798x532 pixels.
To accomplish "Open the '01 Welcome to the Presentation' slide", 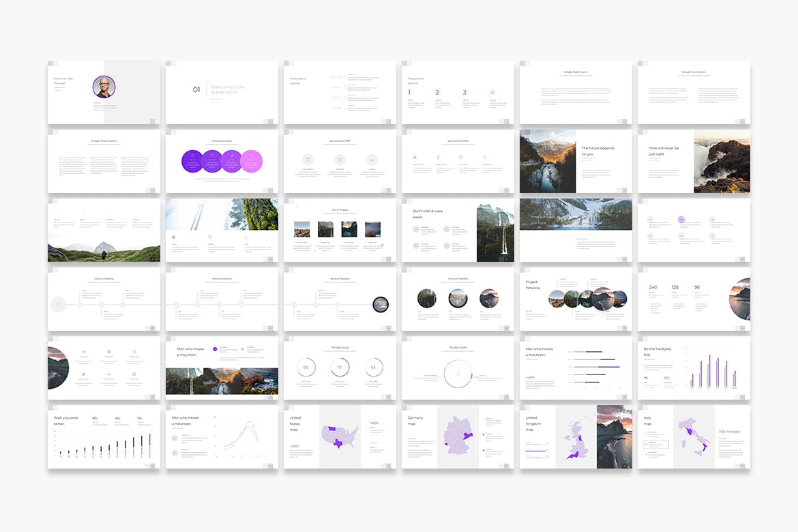I will (222, 92).
